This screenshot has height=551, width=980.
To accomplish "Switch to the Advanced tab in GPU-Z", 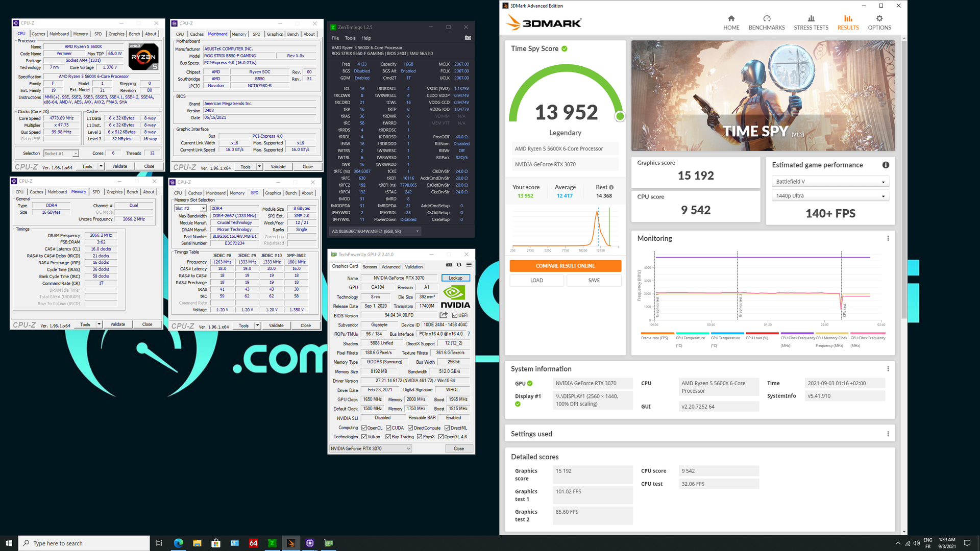I will (x=391, y=267).
